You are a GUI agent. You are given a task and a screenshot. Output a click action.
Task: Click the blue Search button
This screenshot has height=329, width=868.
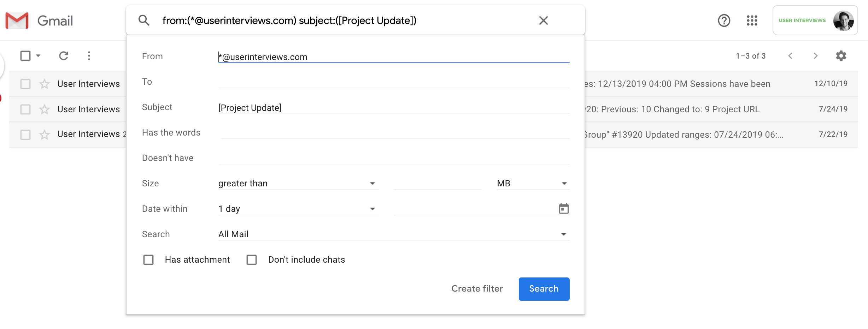pos(544,289)
